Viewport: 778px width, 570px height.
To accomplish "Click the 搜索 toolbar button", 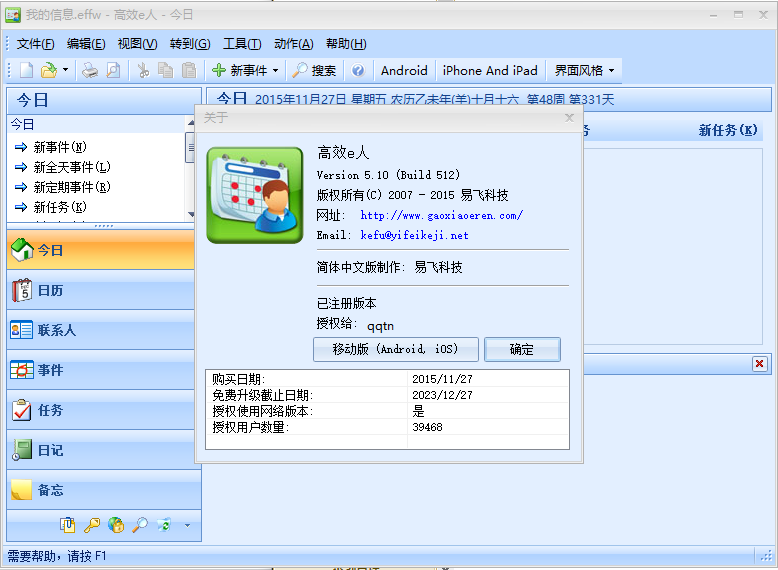I will [x=314, y=70].
